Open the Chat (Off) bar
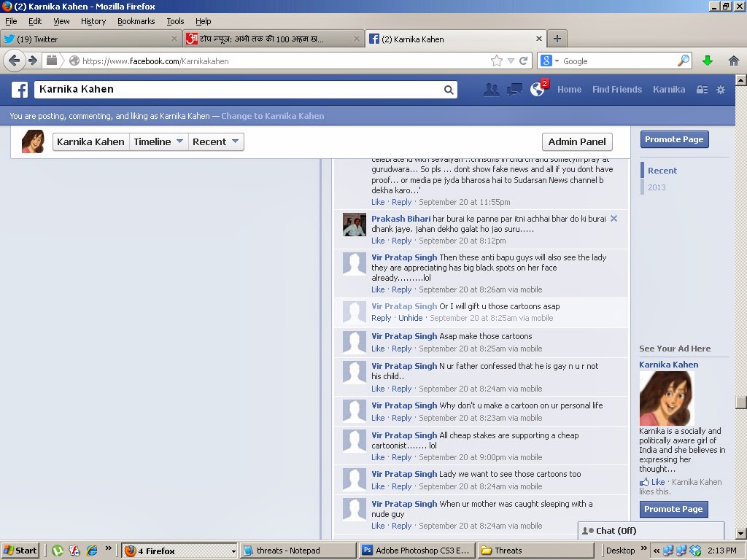This screenshot has width=747, height=560. pos(651,531)
